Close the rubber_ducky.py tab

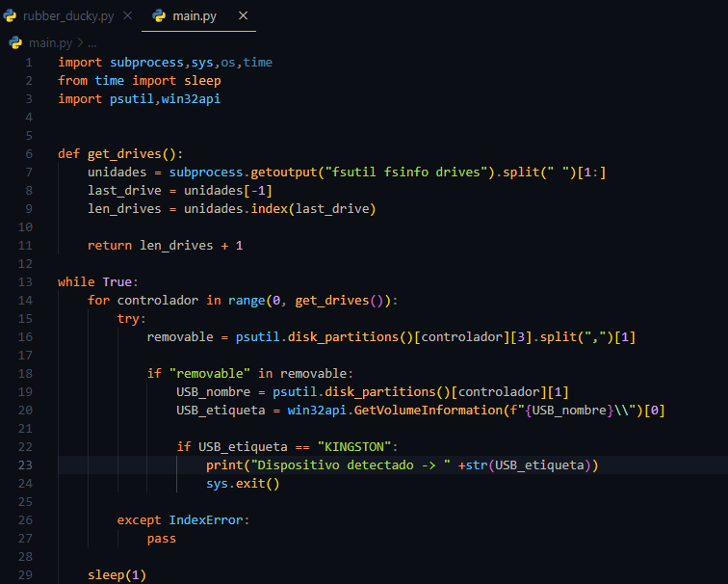(x=128, y=15)
